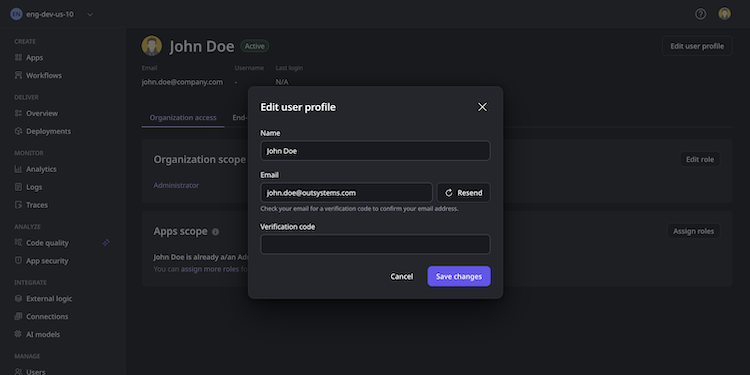Viewport: 750px width, 375px height.
Task: Click the john.doe@company.com email text
Action: [182, 82]
